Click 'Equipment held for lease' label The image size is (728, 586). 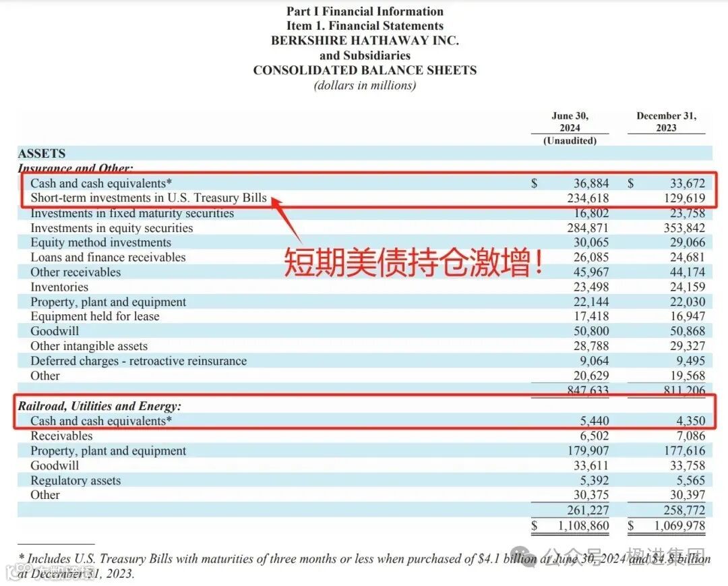(95, 316)
